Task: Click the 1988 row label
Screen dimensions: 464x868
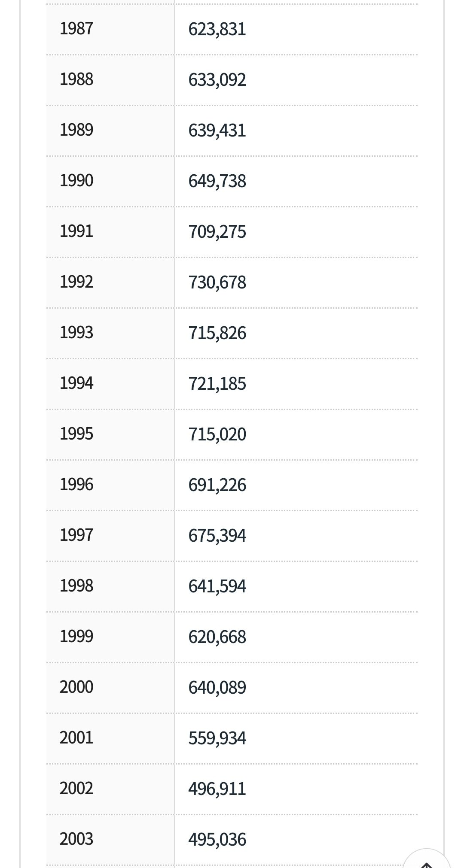Action: [x=76, y=79]
